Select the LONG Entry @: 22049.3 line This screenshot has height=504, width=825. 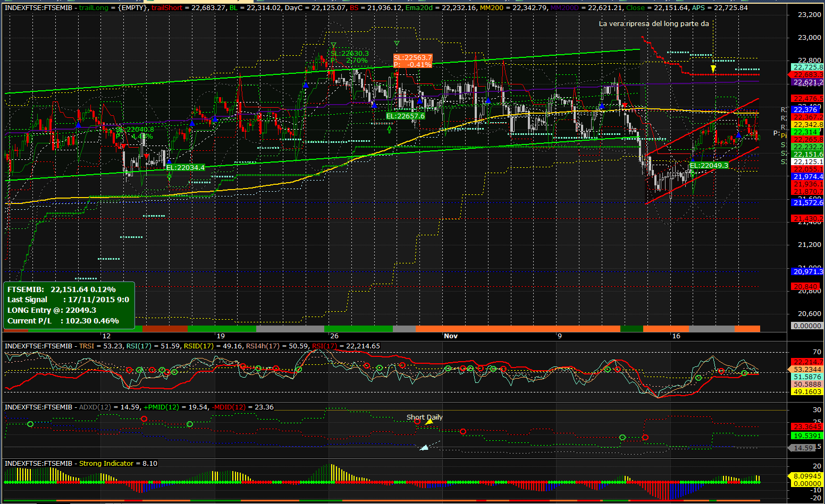(x=52, y=310)
